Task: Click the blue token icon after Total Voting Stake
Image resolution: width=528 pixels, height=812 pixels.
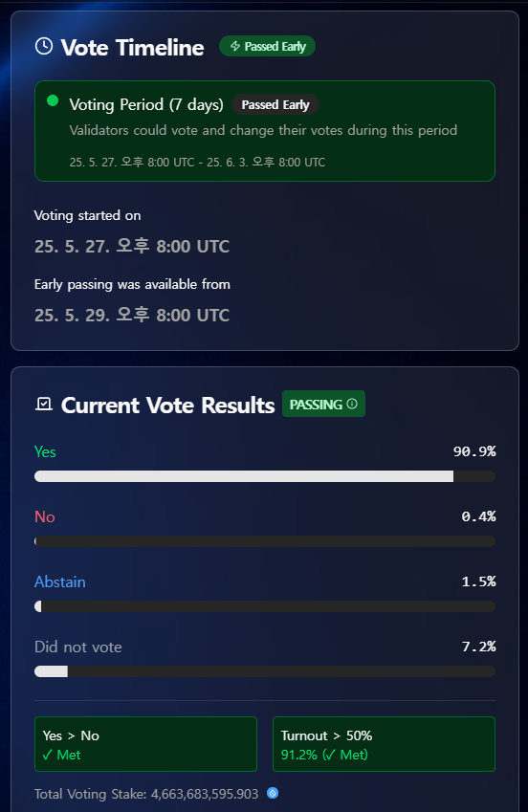Action: click(x=273, y=793)
